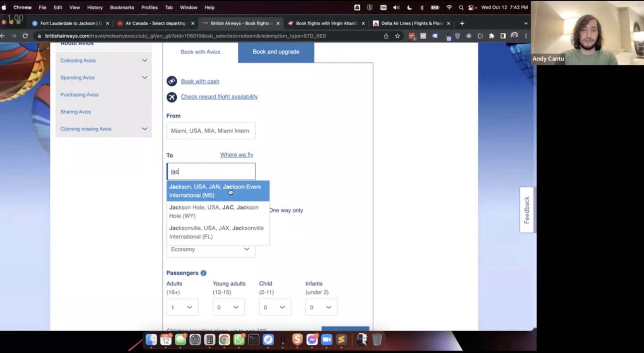Open the Adults (16+) passenger dropdown
This screenshot has height=353, width=644.
pyautogui.click(x=182, y=307)
